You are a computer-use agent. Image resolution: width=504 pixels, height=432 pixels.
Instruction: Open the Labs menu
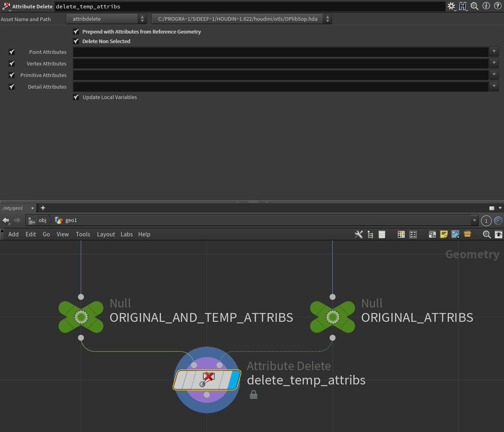coord(126,234)
